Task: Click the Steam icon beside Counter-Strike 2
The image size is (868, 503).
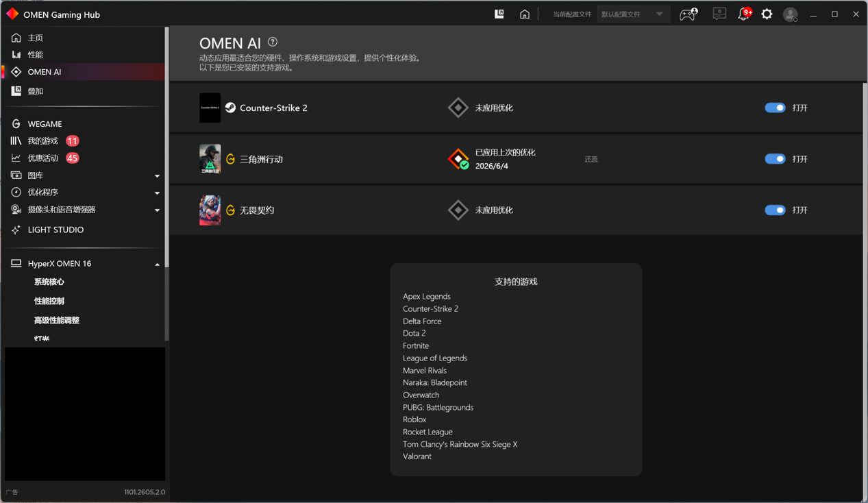Action: pos(231,108)
